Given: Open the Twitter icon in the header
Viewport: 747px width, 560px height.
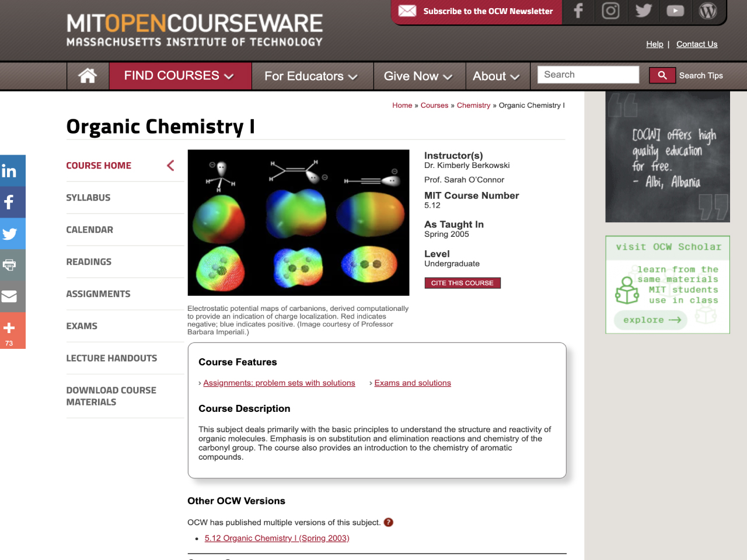Looking at the screenshot, I should 643,10.
